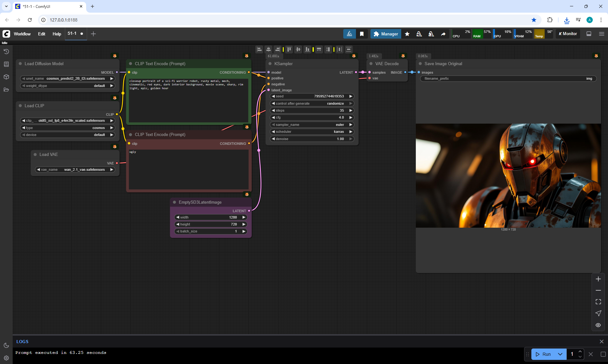608x364 pixels.
Task: Click the align-left nodes icon
Action: [x=259, y=49]
